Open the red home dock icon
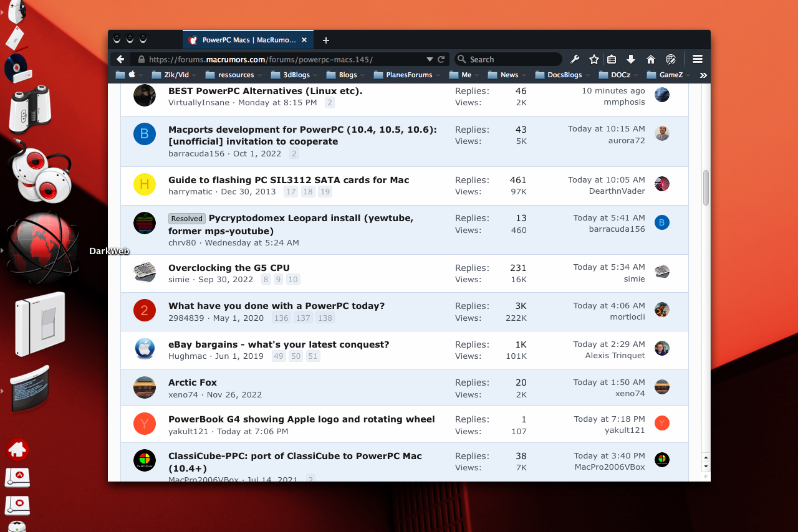 (x=17, y=449)
